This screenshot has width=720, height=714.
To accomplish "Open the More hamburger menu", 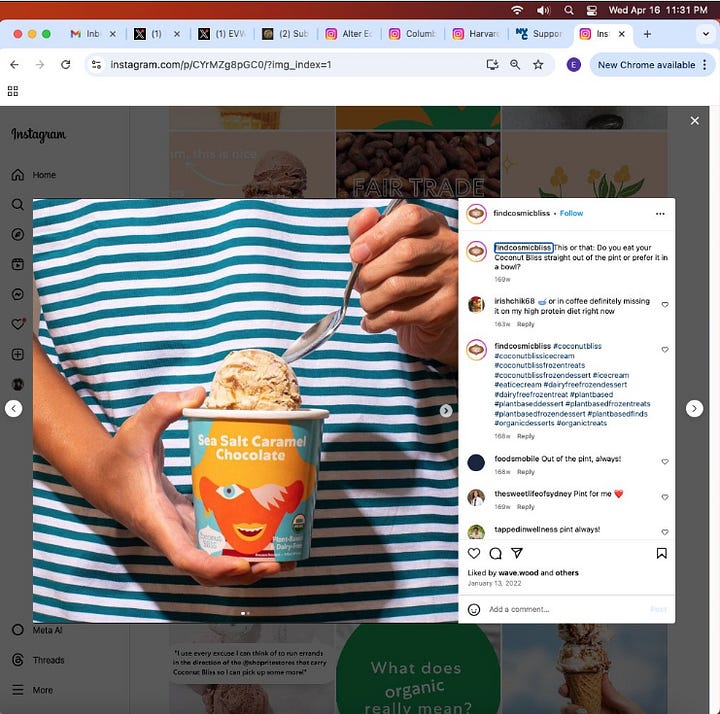I will [32, 690].
